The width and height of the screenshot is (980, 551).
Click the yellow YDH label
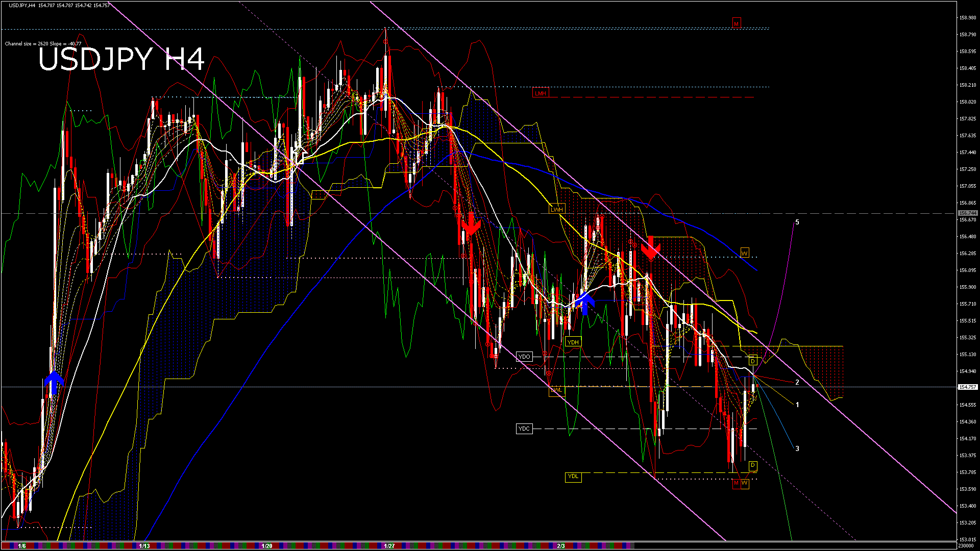coord(573,342)
